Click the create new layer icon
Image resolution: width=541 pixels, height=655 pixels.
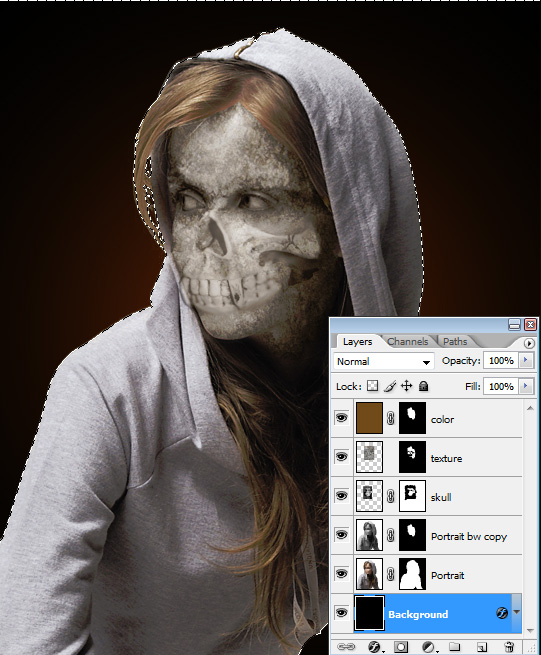pyautogui.click(x=482, y=647)
